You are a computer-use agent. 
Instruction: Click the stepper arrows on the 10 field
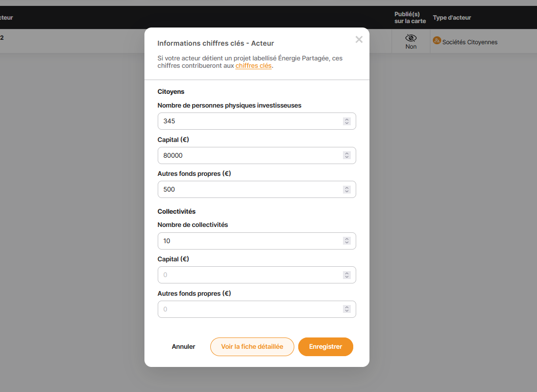[x=347, y=241]
